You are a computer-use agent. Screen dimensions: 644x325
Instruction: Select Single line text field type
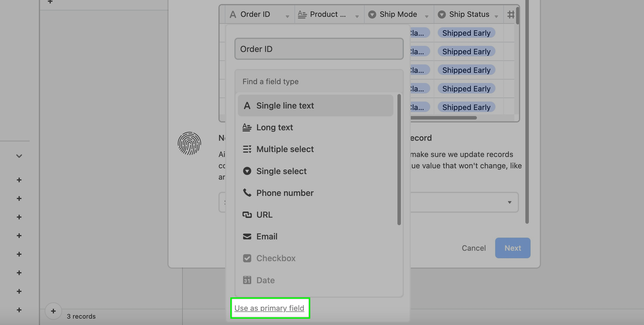(x=315, y=106)
